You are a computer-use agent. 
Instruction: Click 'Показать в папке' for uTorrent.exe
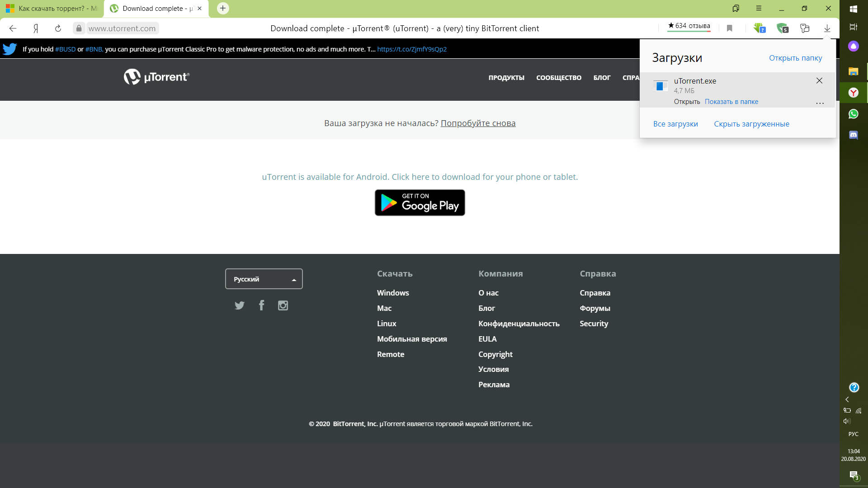tap(731, 102)
